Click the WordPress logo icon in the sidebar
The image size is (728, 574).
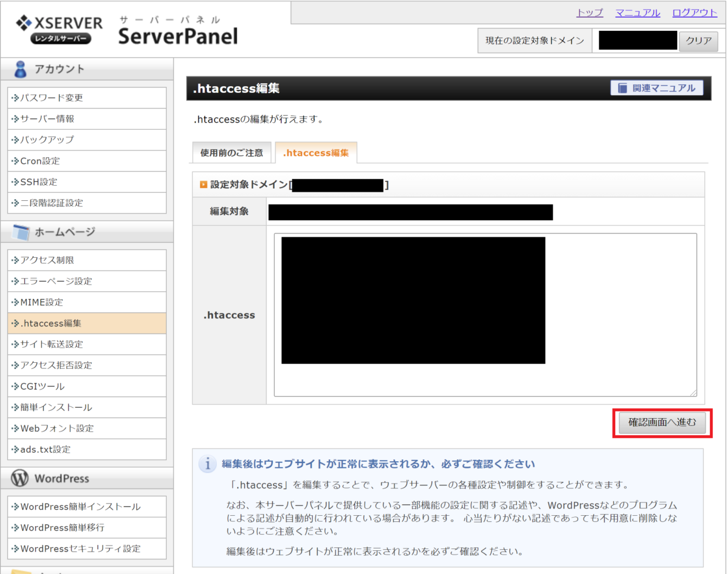[19, 478]
